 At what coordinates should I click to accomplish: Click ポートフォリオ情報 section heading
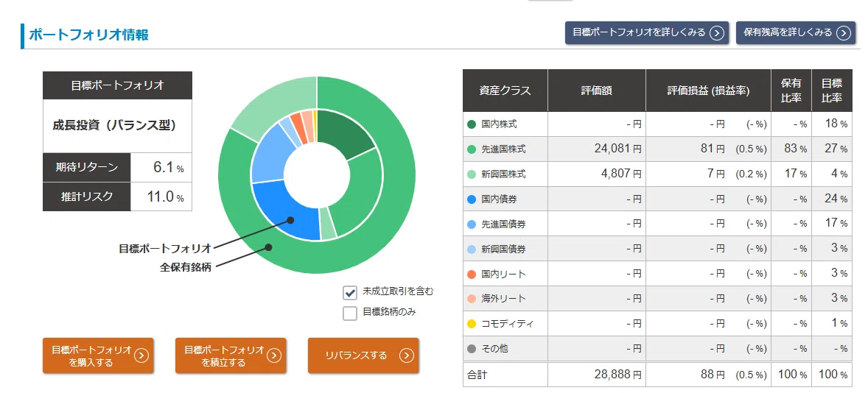(88, 35)
